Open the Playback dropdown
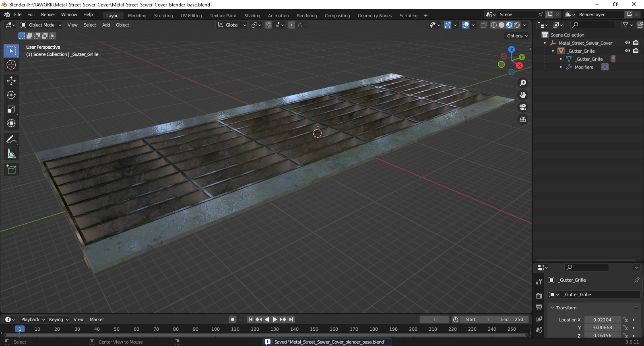This screenshot has width=644, height=346. pos(33,319)
